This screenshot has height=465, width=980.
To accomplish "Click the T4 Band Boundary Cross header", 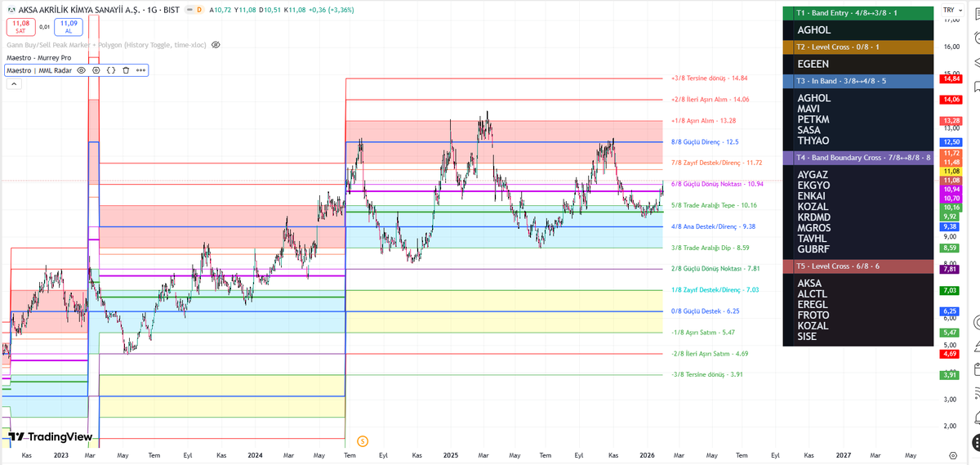I will (858, 157).
